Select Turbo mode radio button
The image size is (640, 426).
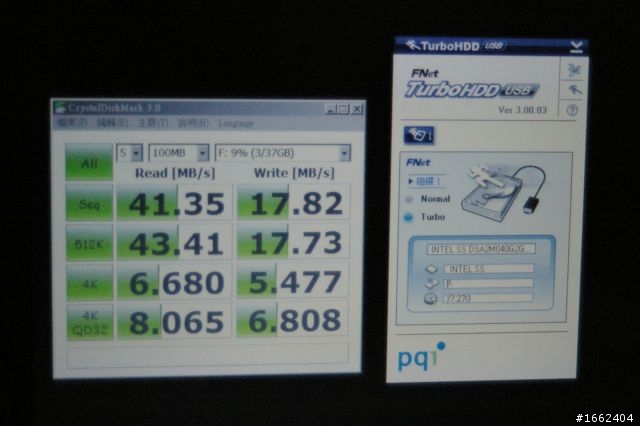coord(408,217)
